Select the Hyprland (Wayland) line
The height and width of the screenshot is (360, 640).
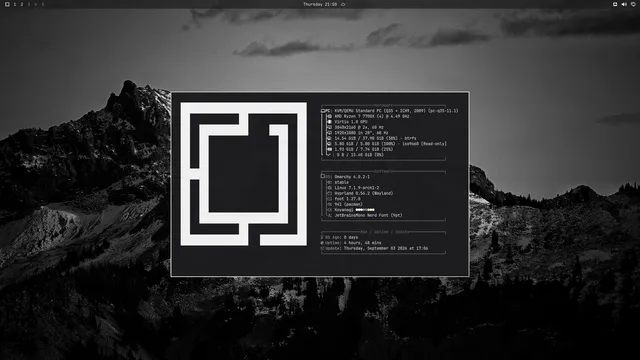pos(363,193)
